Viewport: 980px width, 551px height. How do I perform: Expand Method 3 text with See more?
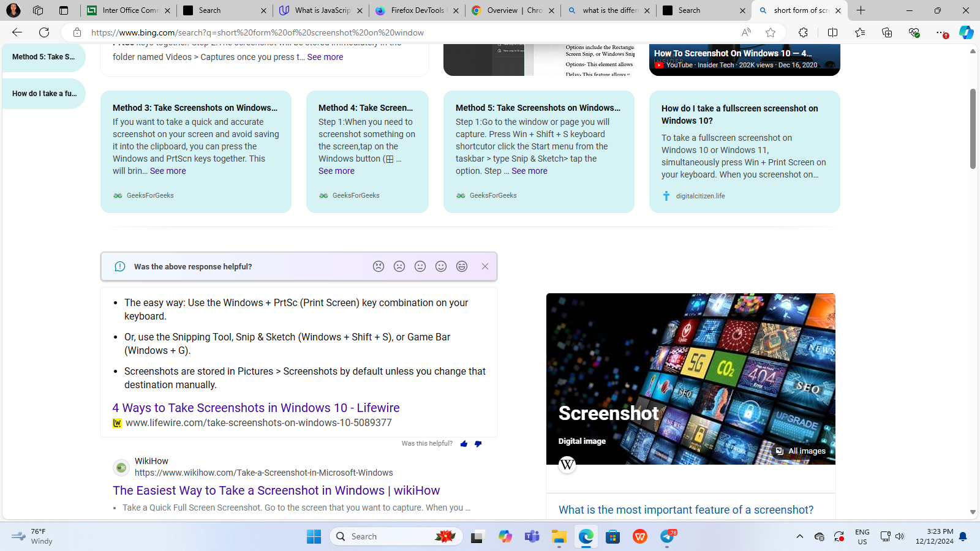(168, 171)
